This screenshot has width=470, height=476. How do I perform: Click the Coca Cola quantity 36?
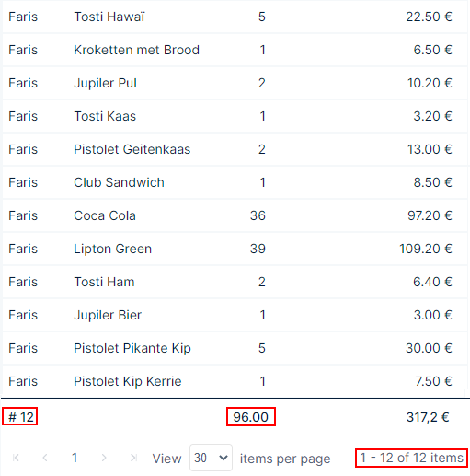258,215
